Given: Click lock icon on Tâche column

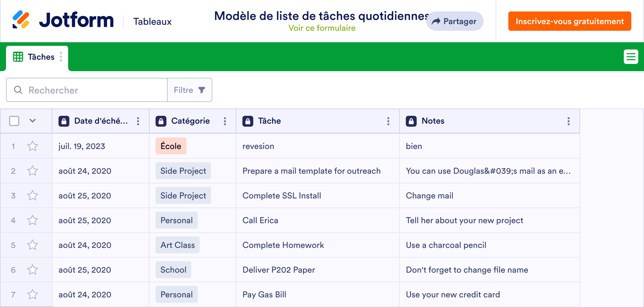Looking at the screenshot, I should tap(248, 121).
